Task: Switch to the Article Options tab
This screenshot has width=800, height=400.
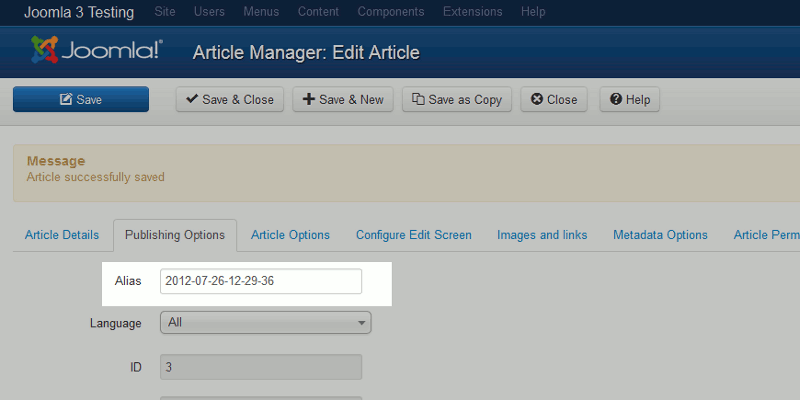Action: click(x=290, y=235)
